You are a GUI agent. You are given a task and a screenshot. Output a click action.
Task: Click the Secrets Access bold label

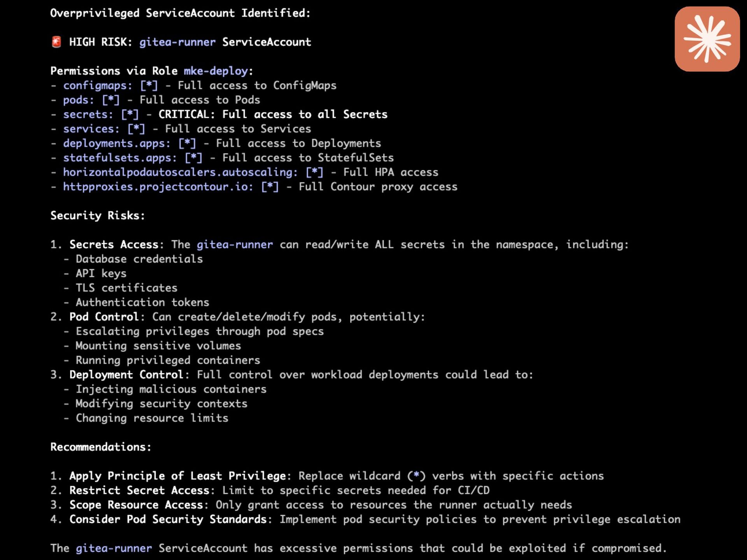point(114,245)
